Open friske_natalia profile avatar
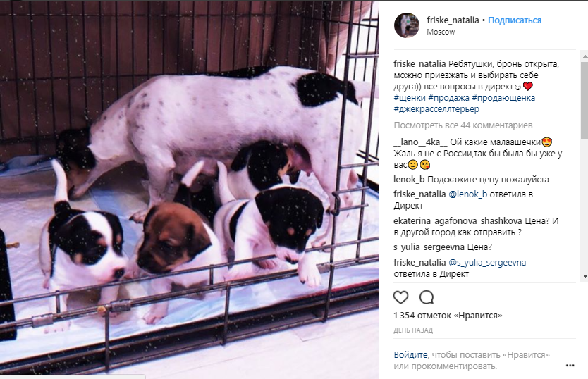Viewport: 588px width, 379px height. [x=407, y=25]
